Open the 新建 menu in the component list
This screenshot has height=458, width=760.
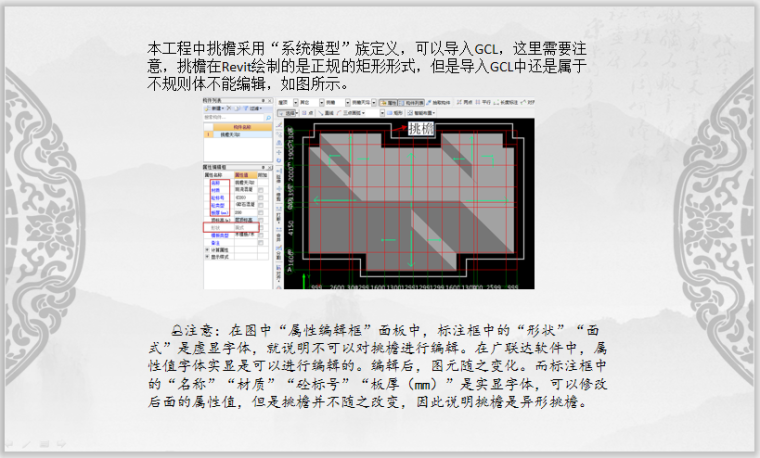click(217, 108)
